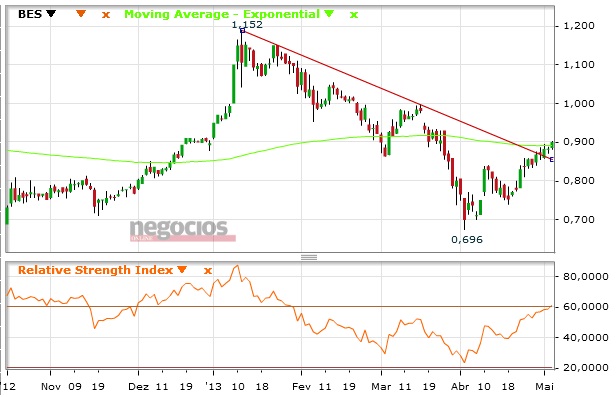Click the Relative Strength Index label
Image resolution: width=616 pixels, height=397 pixels.
pyautogui.click(x=95, y=270)
